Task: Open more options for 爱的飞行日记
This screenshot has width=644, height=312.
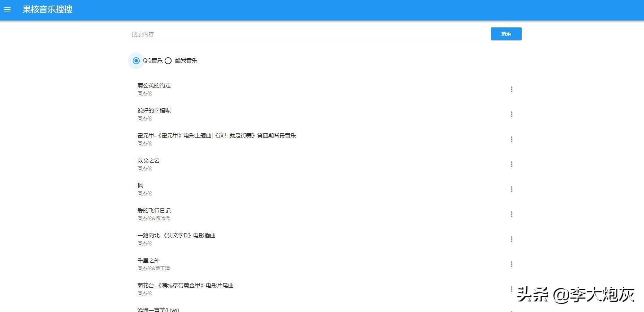Action: (512, 214)
